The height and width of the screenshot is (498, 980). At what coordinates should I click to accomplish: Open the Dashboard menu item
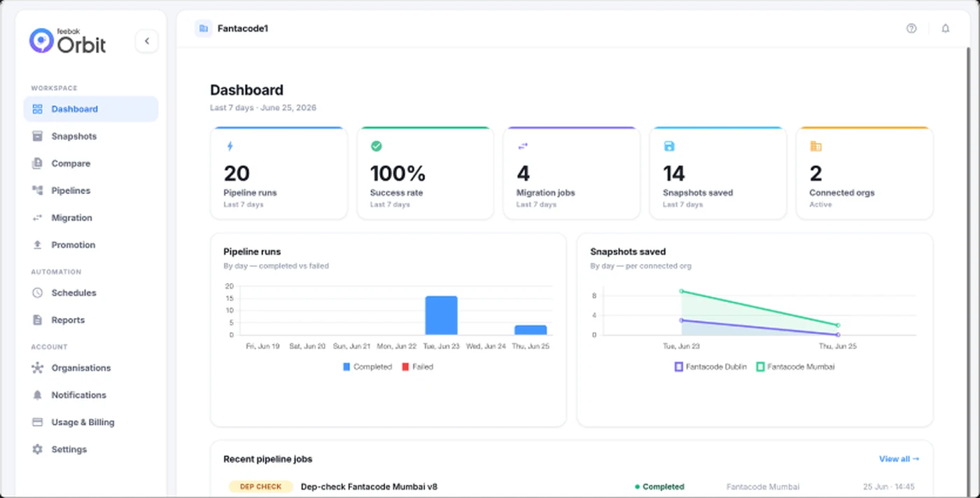tap(91, 109)
